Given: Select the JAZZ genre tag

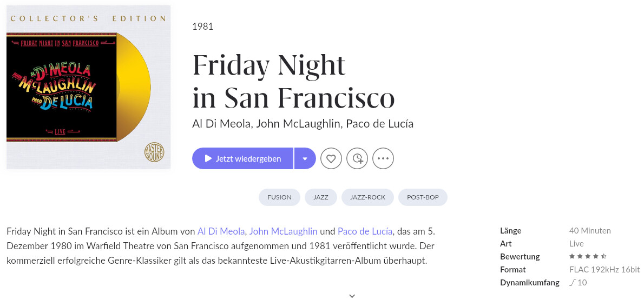Looking at the screenshot, I should [x=321, y=197].
